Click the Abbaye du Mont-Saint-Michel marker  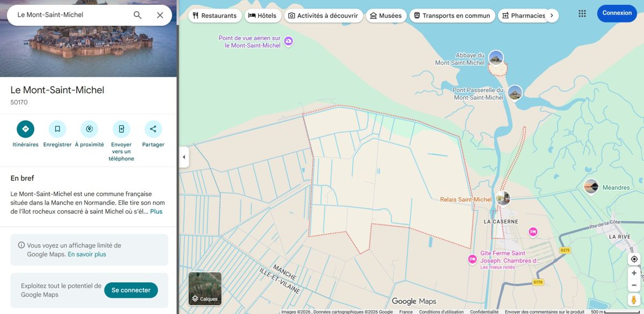[495, 58]
